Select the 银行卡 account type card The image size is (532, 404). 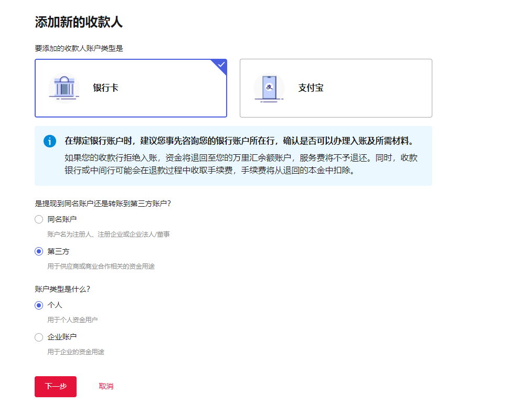[131, 88]
